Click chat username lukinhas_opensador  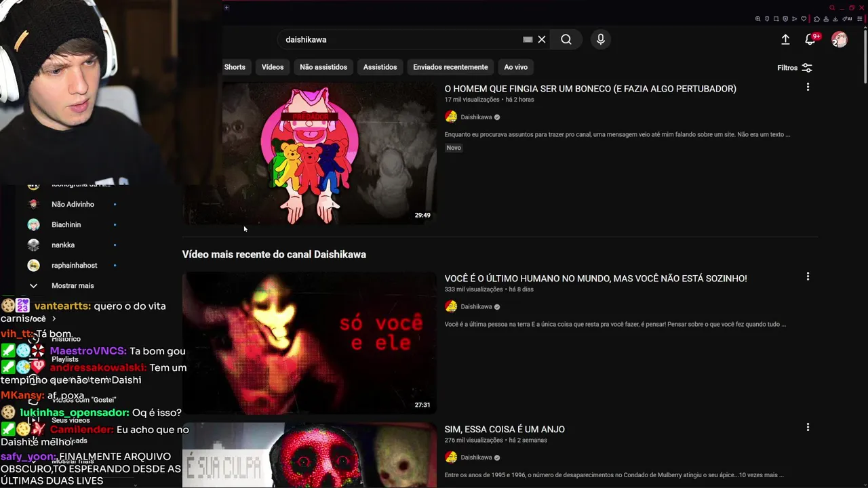[x=74, y=413]
